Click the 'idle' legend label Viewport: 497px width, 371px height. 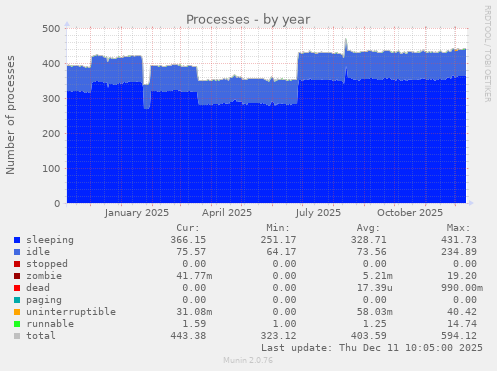pos(38,252)
